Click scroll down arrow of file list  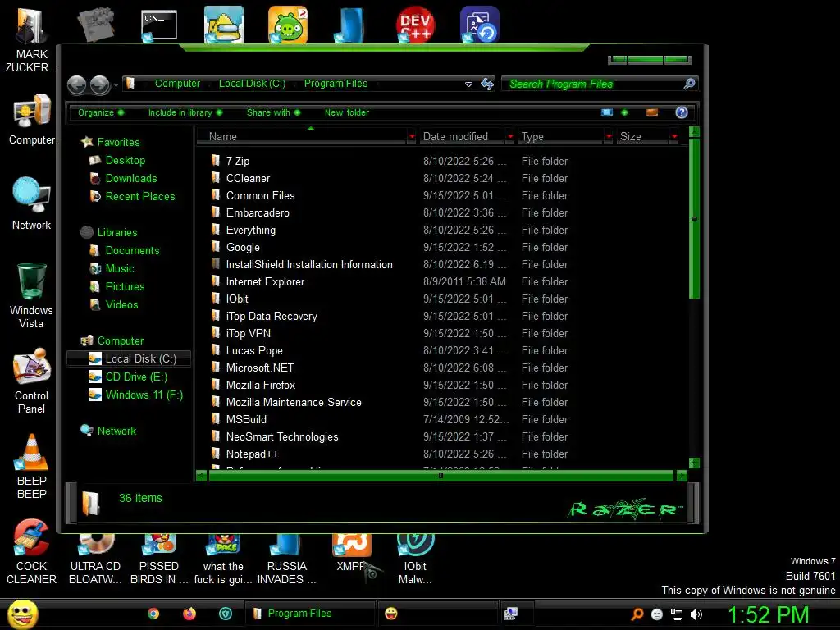tap(694, 463)
